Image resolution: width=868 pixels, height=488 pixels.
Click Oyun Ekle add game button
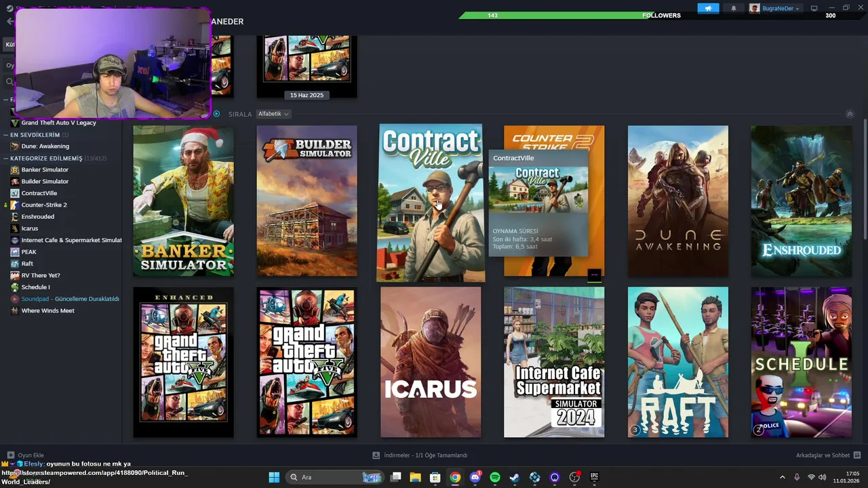click(25, 455)
